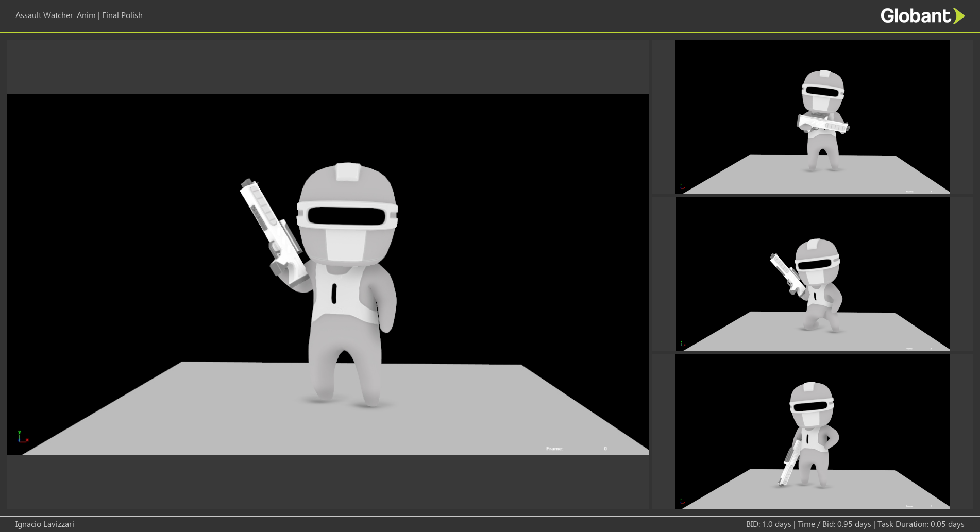Click the axis gizmo in the middle thumbnail

(x=682, y=344)
